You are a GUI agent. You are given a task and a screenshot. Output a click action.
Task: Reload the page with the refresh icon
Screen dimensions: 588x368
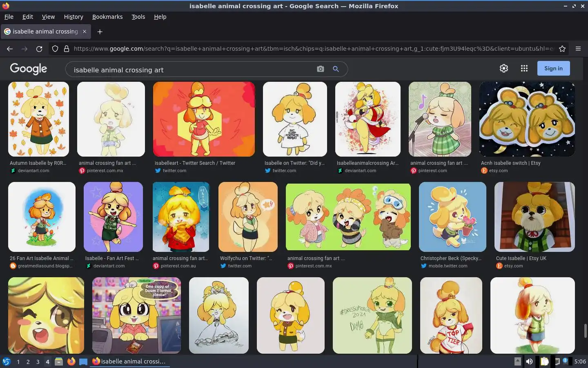click(39, 49)
